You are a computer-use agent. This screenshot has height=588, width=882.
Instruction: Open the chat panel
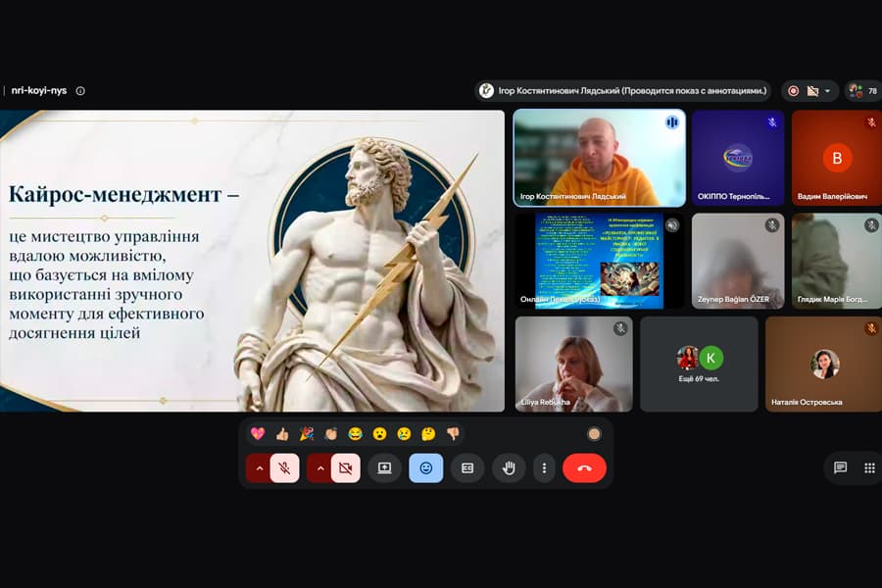tap(841, 468)
